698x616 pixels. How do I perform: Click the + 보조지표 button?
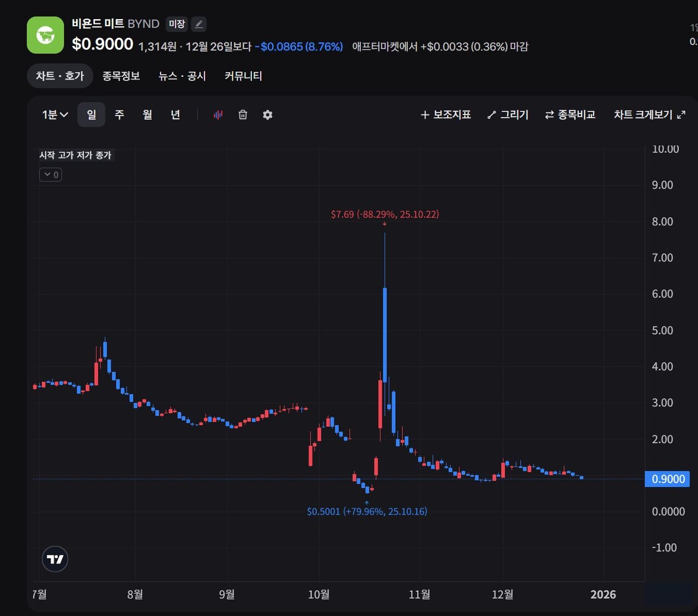[x=446, y=114]
